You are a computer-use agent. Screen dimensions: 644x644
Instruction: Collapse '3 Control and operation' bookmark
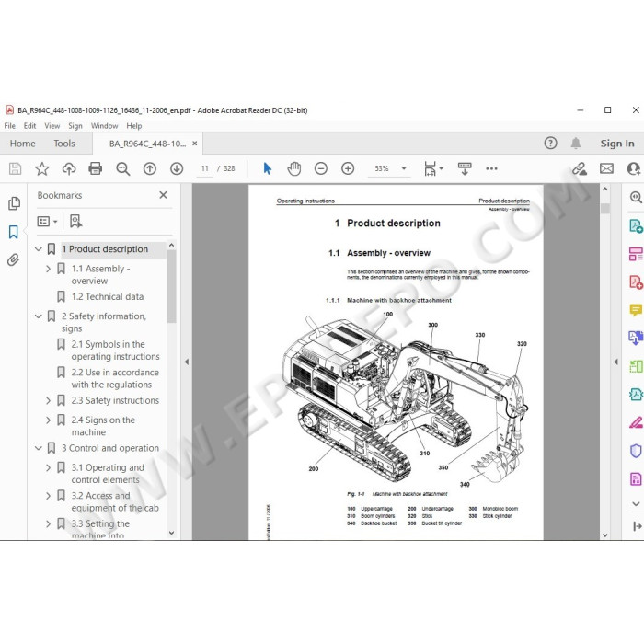(39, 448)
